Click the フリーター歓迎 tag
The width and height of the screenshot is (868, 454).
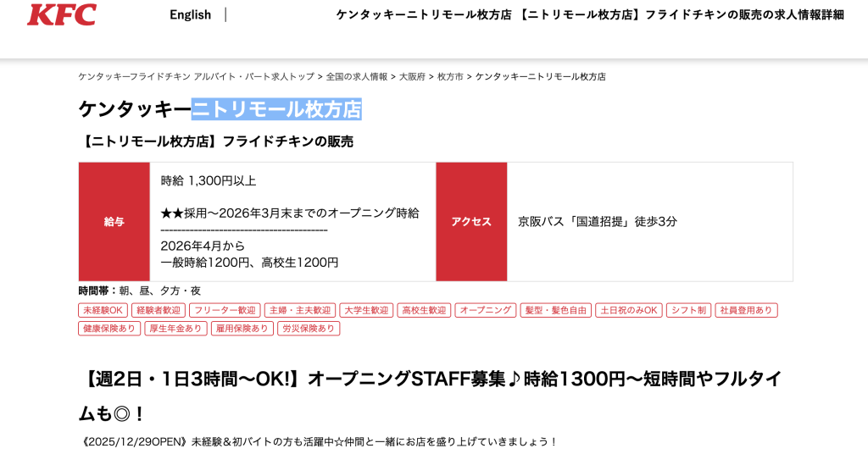[225, 310]
